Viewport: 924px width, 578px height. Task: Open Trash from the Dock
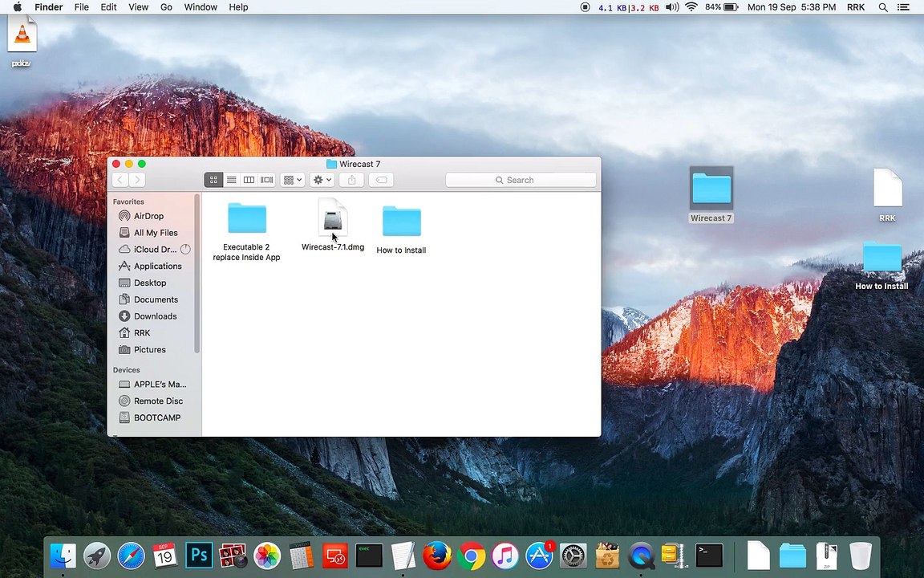coord(861,556)
